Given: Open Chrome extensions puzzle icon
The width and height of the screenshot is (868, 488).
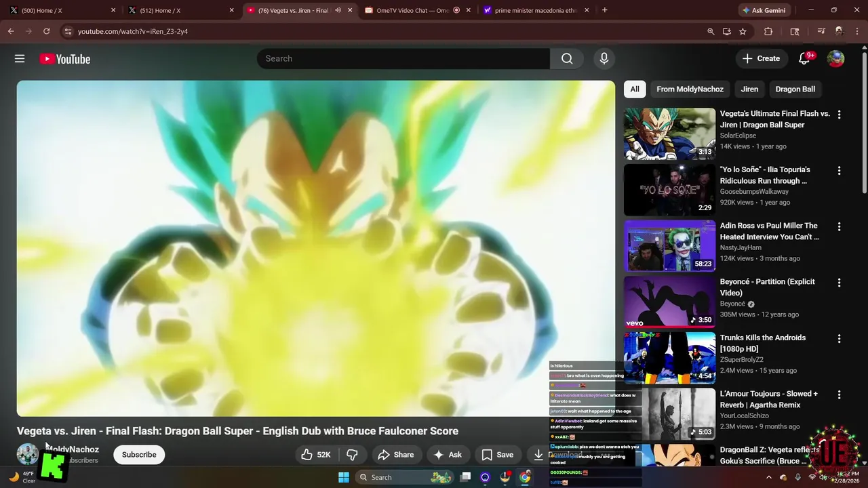Looking at the screenshot, I should point(768,31).
